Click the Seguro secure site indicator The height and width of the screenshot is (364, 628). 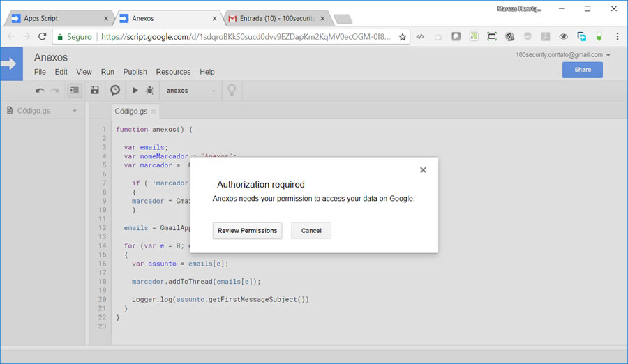click(x=75, y=37)
